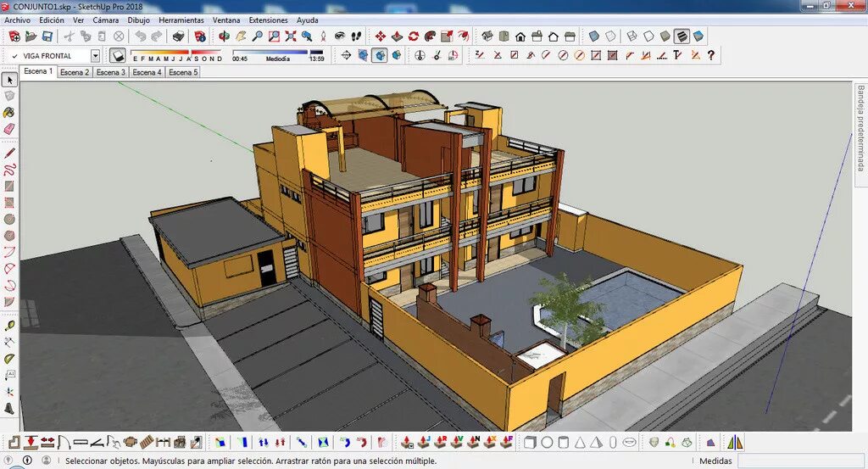The width and height of the screenshot is (868, 469).
Task: Open the VIGA FRONTAL layer dropdown
Action: pyautogui.click(x=95, y=56)
